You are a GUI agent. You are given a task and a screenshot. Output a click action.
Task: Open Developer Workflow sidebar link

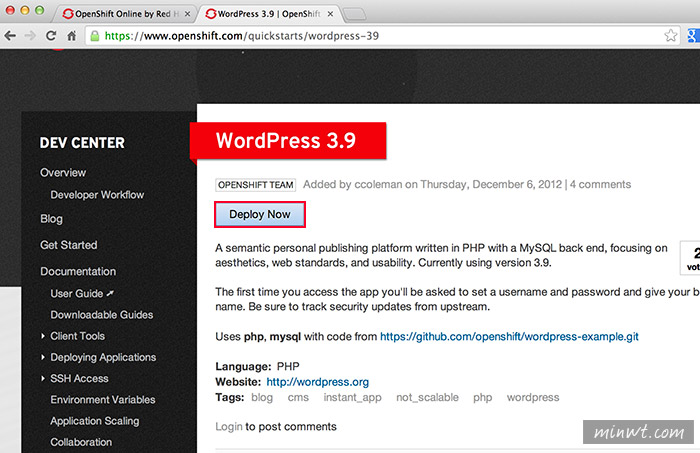97,195
